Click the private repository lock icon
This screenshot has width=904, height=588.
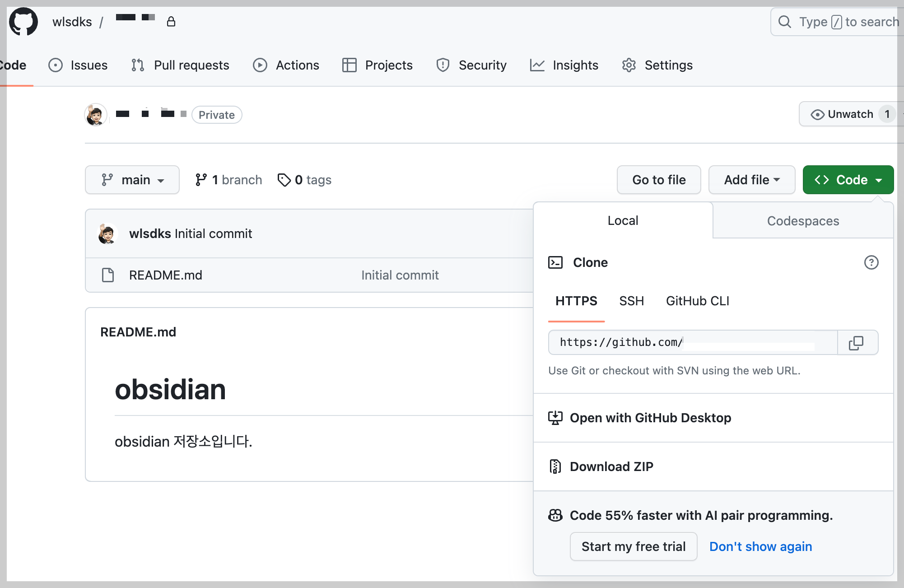point(171,22)
